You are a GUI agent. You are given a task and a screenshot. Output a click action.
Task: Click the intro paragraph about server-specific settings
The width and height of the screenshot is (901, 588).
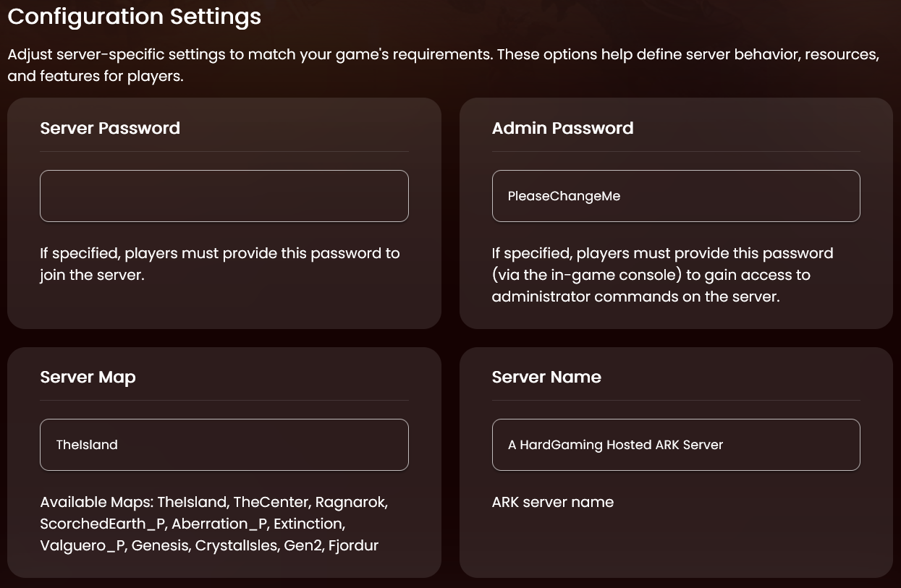click(x=443, y=65)
